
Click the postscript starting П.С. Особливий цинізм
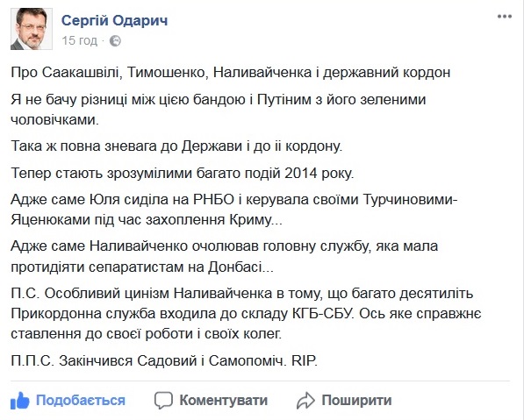[x=246, y=314]
